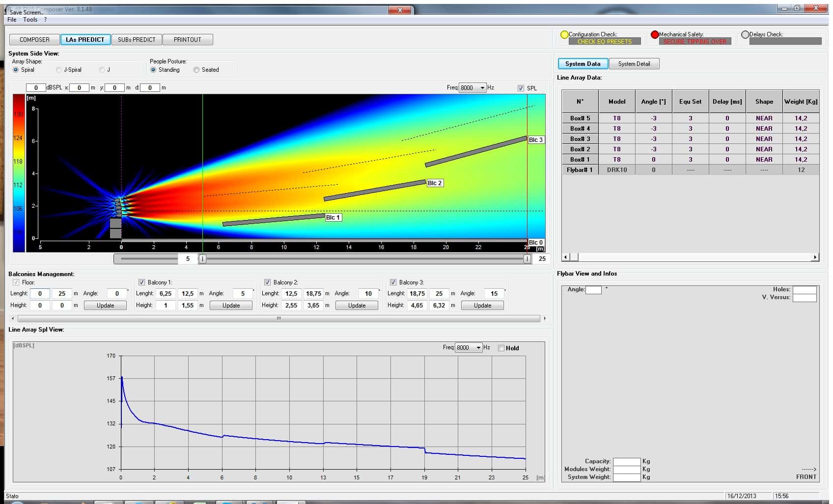
Task: Click the red Mechanical Safety indicator
Action: pos(655,34)
